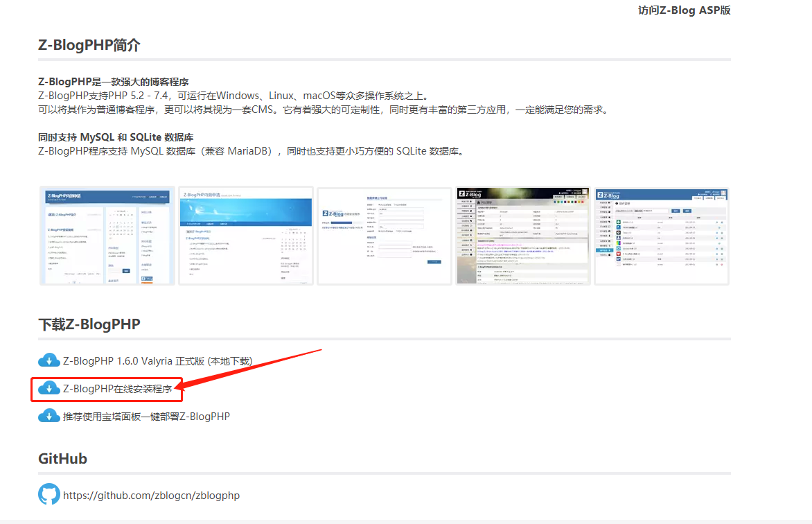Screen dimensions: 812x524
Task: Click the line describing 一套CMS
Action: coord(324,110)
